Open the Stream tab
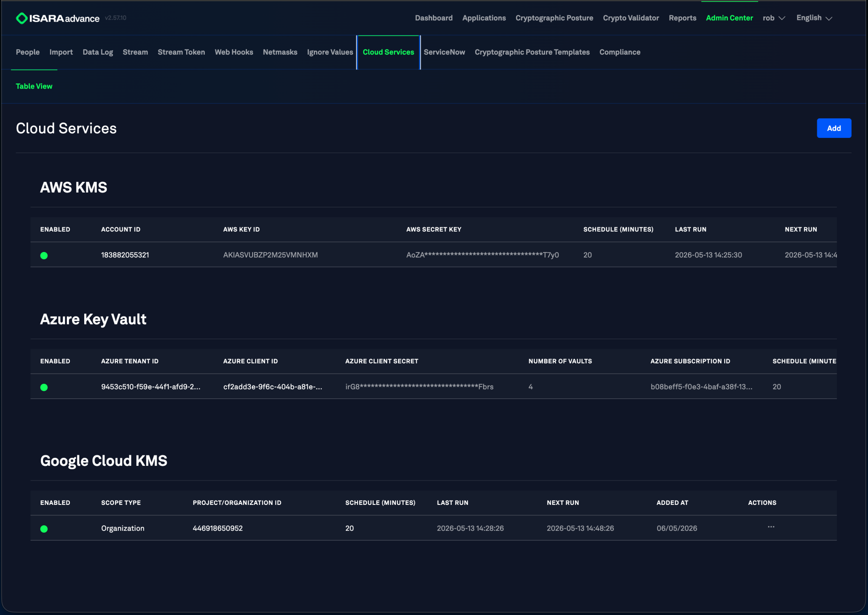This screenshot has width=868, height=615. click(135, 52)
